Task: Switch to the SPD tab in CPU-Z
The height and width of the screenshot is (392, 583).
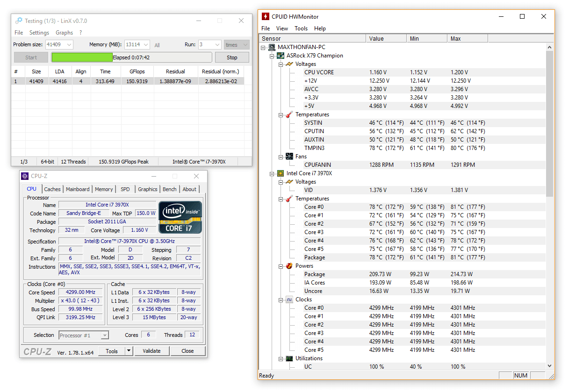Action: 125,189
